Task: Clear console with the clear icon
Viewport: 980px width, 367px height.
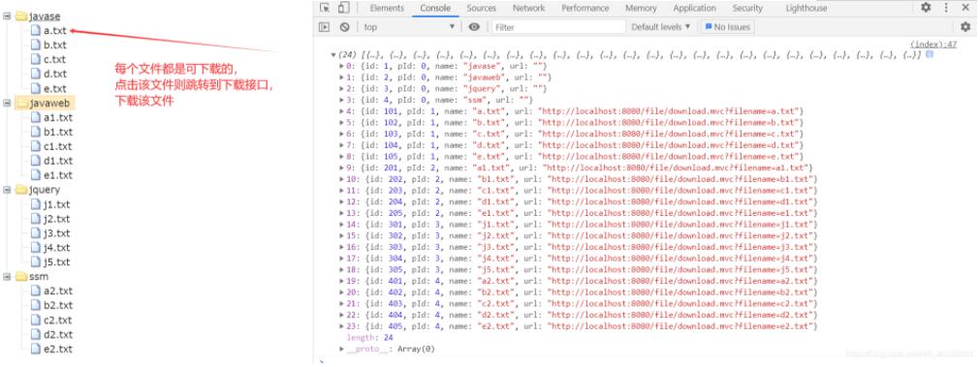Action: click(x=344, y=27)
